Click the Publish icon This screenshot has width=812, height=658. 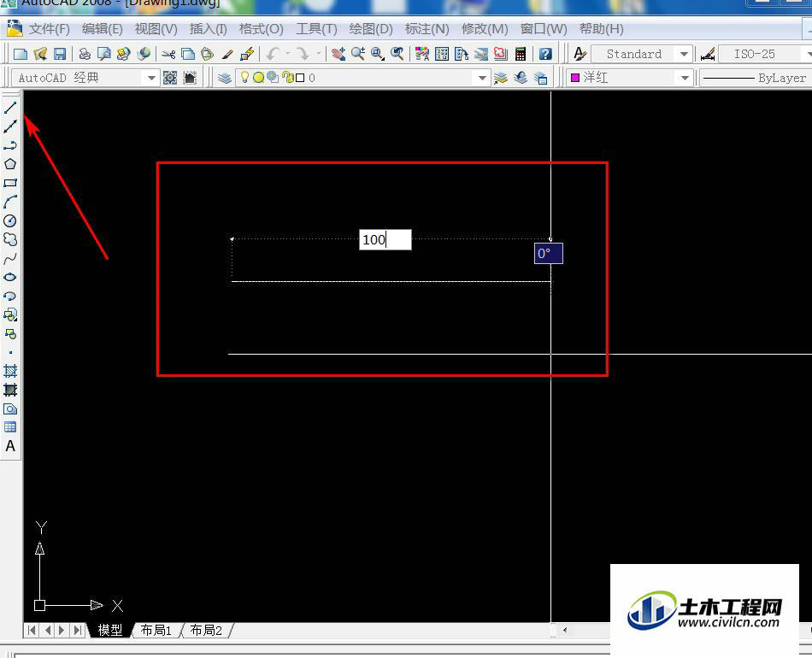(124, 54)
